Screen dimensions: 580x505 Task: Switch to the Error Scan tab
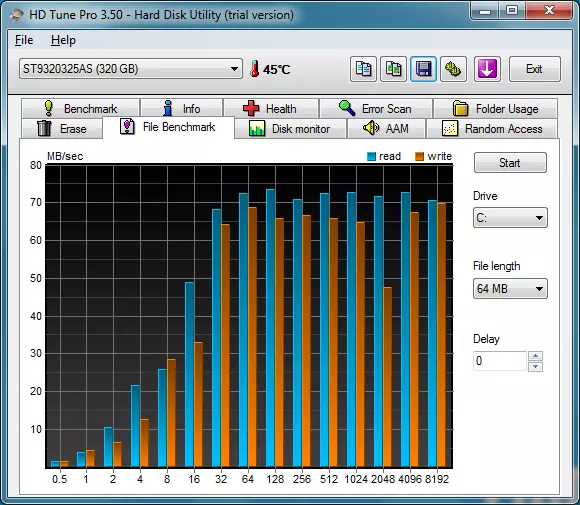tap(376, 109)
